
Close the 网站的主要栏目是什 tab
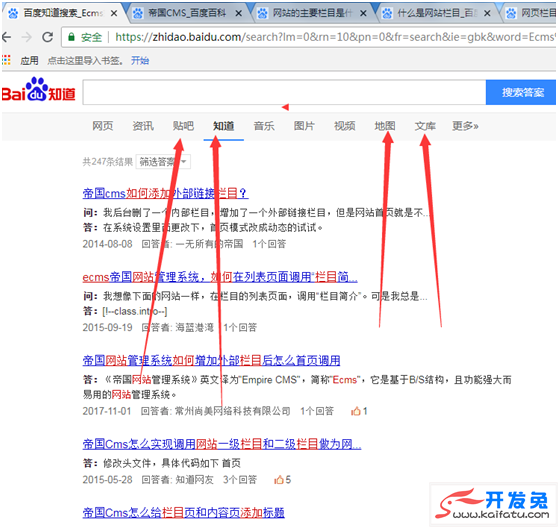363,14
